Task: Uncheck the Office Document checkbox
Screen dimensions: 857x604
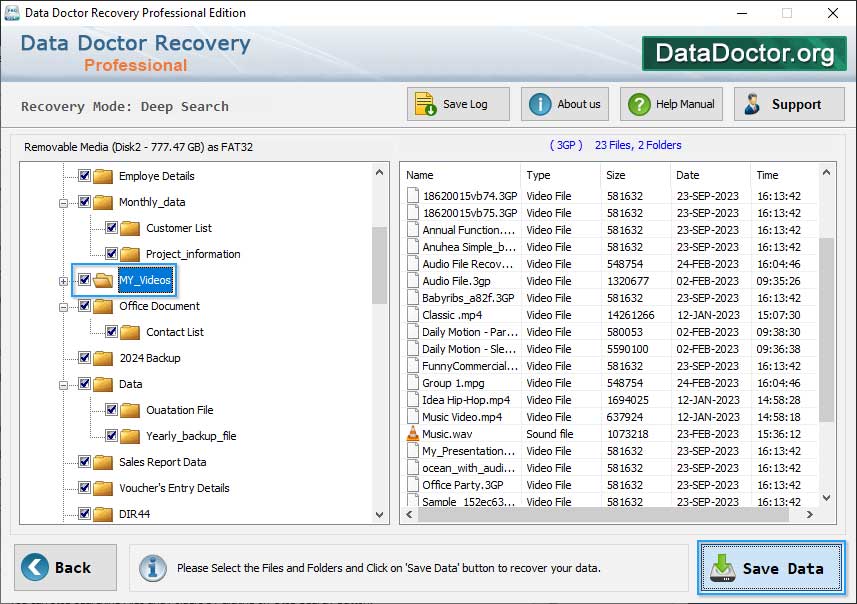Action: 84,306
